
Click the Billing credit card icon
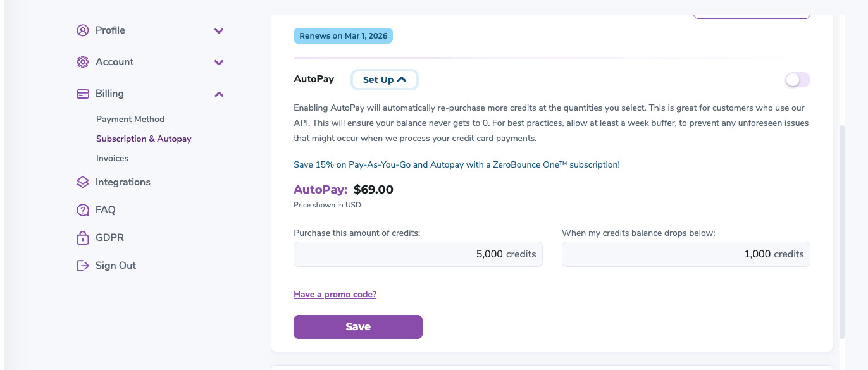[82, 93]
